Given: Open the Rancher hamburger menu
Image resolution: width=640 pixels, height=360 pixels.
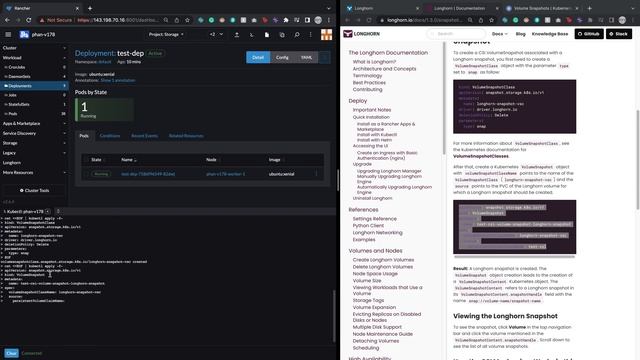Looking at the screenshot, I should [x=8, y=35].
